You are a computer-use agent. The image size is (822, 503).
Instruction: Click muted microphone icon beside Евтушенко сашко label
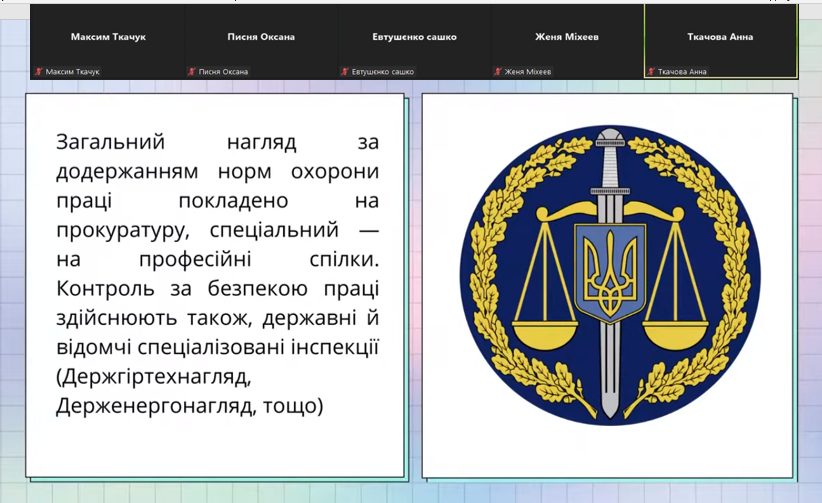pyautogui.click(x=344, y=72)
